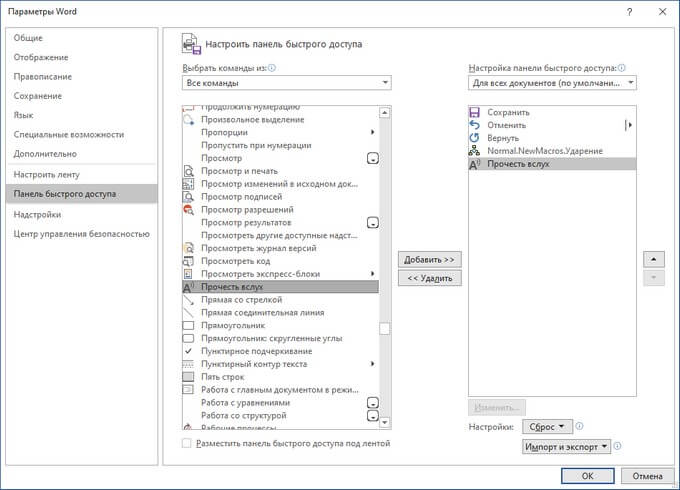Viewport: 680px width, 490px height.
Task: Click the Пунктирный контур текста icon
Action: coord(189,364)
